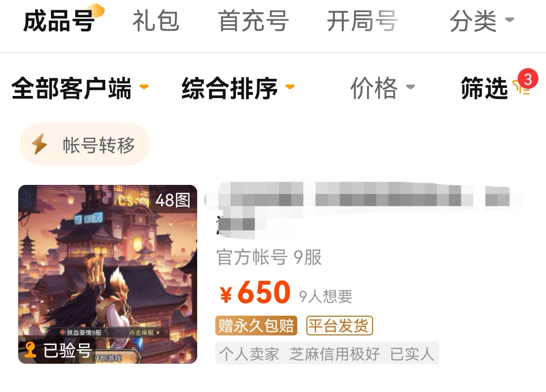
Task: Tap the lightning bolt icon on 帐号转移
Action: pos(39,144)
